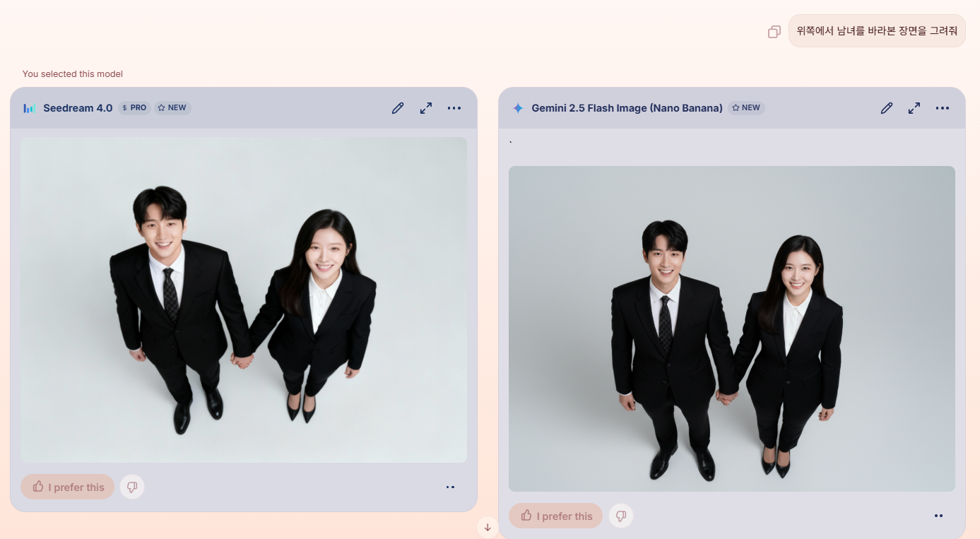This screenshot has width=980, height=539.
Task: Click the Seedream 4.0 model name
Action: 78,108
